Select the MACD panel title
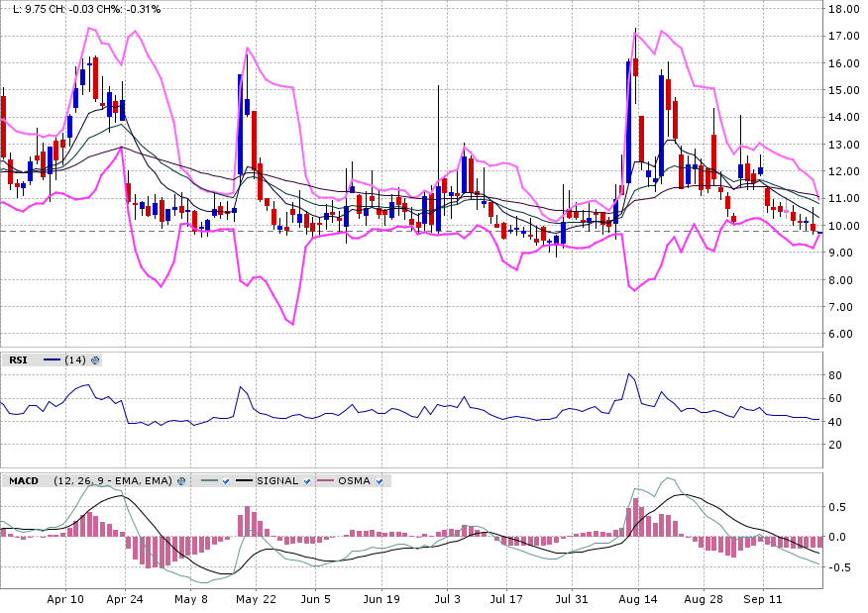Viewport: 868px width, 613px height. tap(23, 481)
